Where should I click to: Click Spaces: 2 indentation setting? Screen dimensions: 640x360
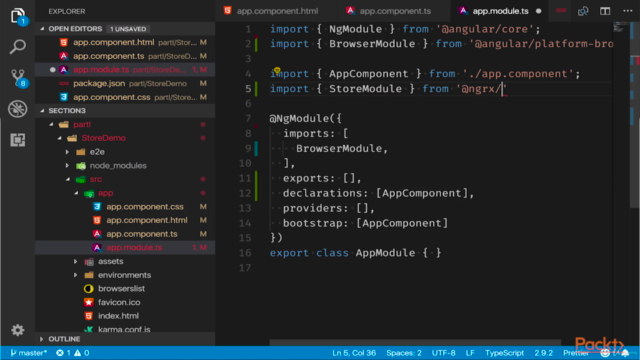pos(404,353)
